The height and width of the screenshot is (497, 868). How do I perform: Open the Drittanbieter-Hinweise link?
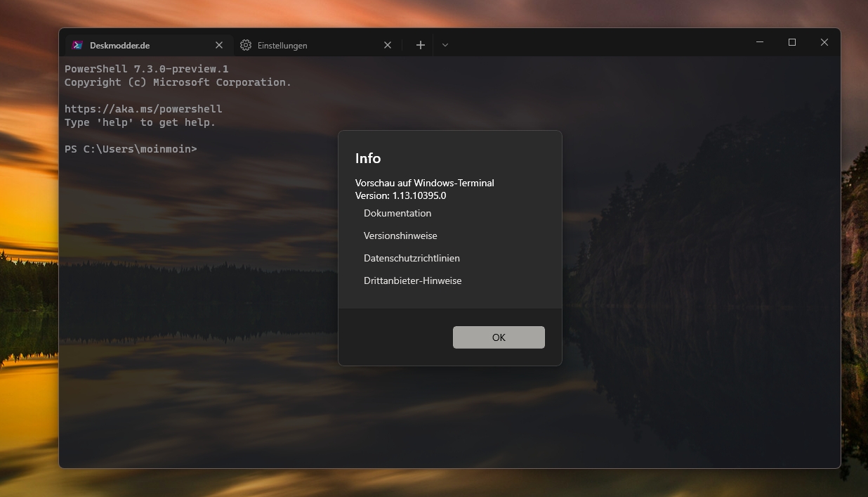pyautogui.click(x=412, y=280)
